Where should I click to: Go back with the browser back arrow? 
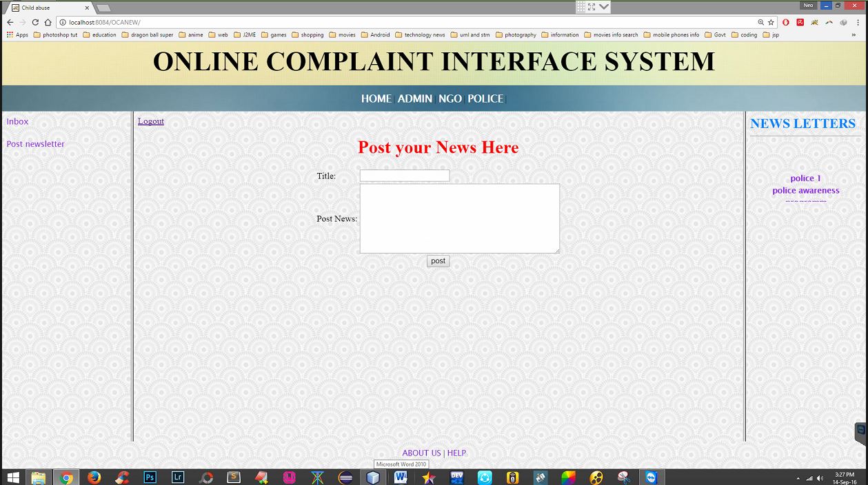click(10, 22)
